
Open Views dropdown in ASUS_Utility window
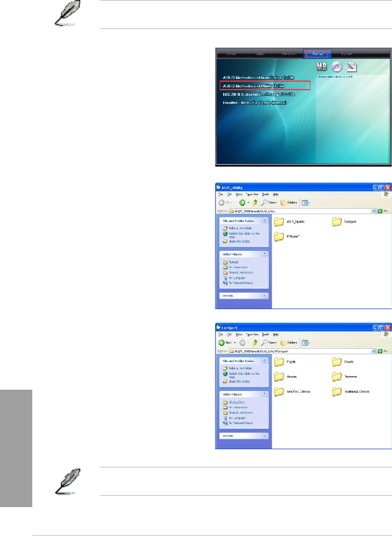point(305,202)
